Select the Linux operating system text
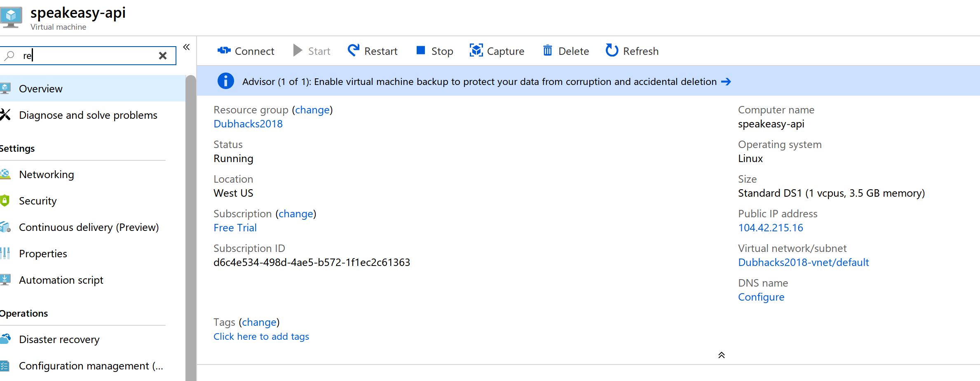980x381 pixels. [x=750, y=158]
